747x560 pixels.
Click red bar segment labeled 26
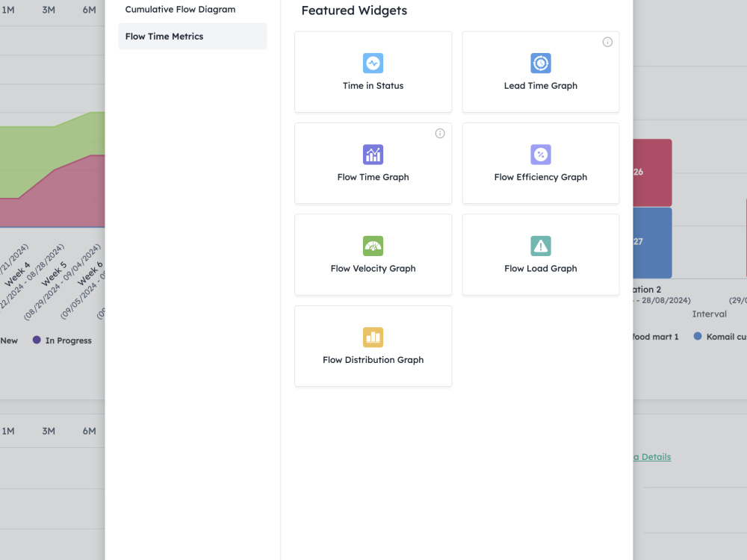(x=652, y=172)
